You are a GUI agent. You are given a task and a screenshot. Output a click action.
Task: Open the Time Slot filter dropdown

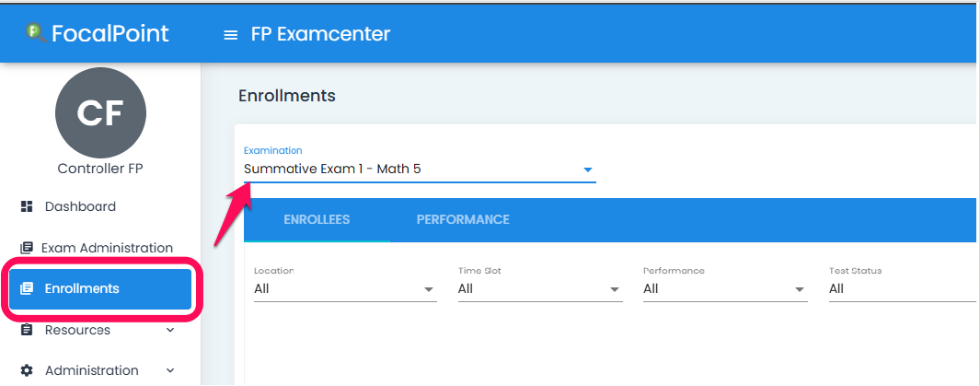(x=540, y=289)
